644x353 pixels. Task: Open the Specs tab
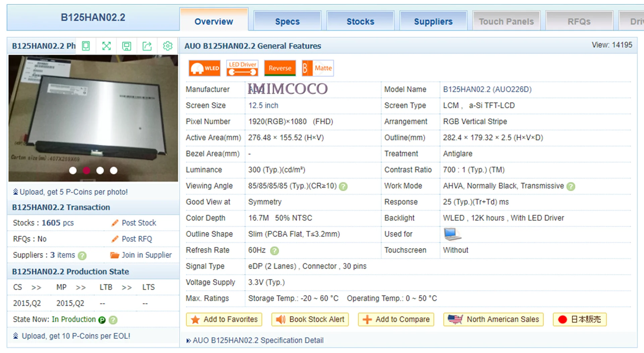pyautogui.click(x=287, y=21)
